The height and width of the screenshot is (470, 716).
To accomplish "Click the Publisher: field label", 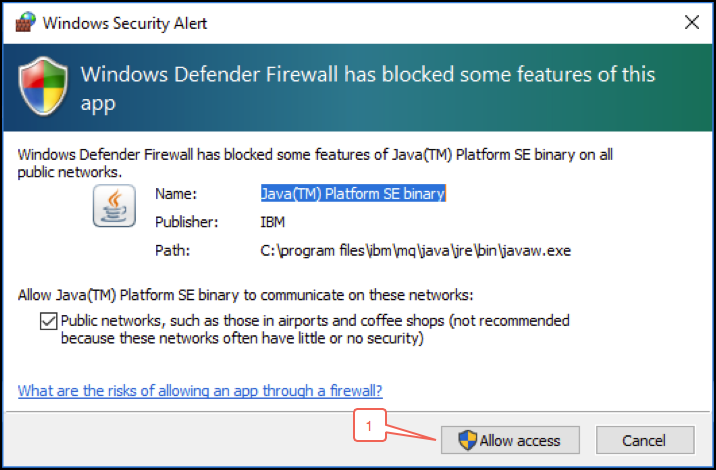I will click(187, 222).
